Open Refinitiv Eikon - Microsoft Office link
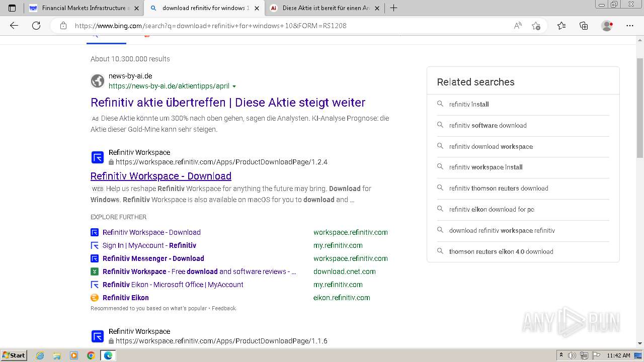Image resolution: width=644 pixels, height=362 pixels. [173, 285]
